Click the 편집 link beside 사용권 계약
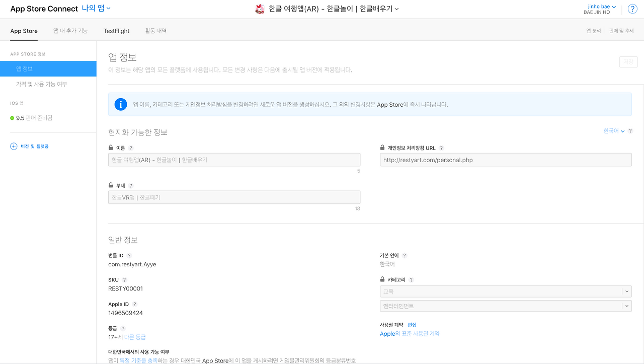 (x=412, y=325)
